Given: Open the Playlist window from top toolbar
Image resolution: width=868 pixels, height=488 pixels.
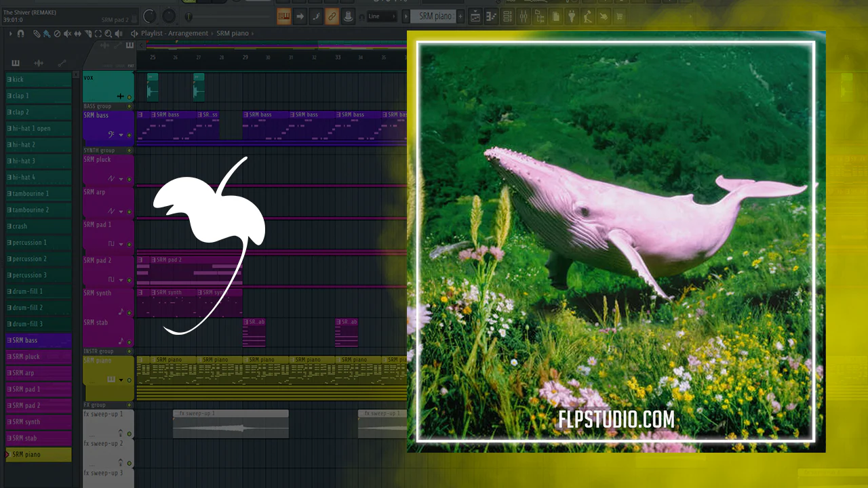Looking at the screenshot, I should (x=476, y=16).
